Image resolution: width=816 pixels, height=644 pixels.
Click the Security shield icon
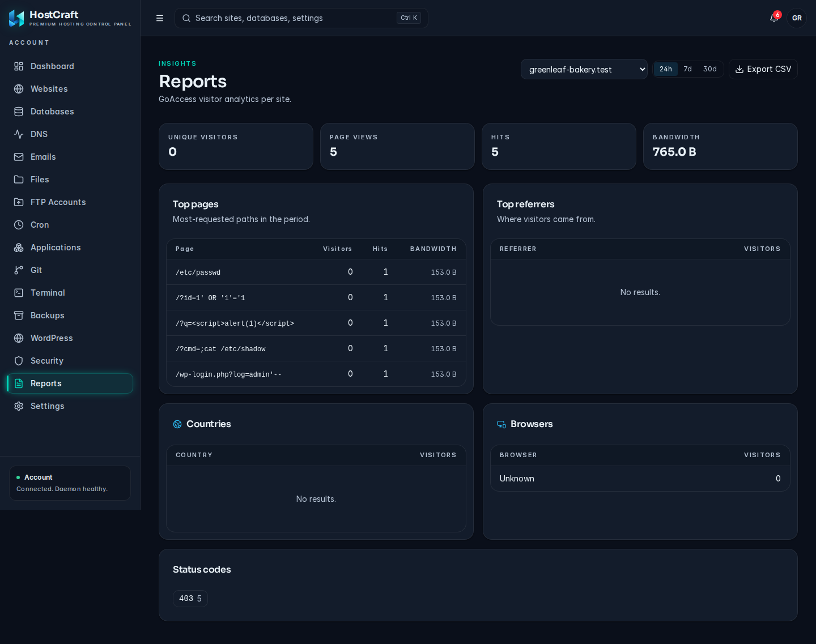pos(19,361)
